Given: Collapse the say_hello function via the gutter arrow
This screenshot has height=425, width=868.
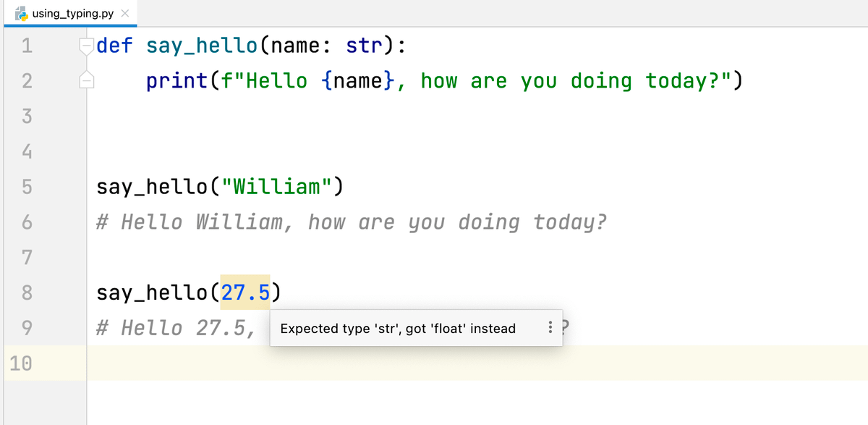Looking at the screenshot, I should [x=87, y=45].
